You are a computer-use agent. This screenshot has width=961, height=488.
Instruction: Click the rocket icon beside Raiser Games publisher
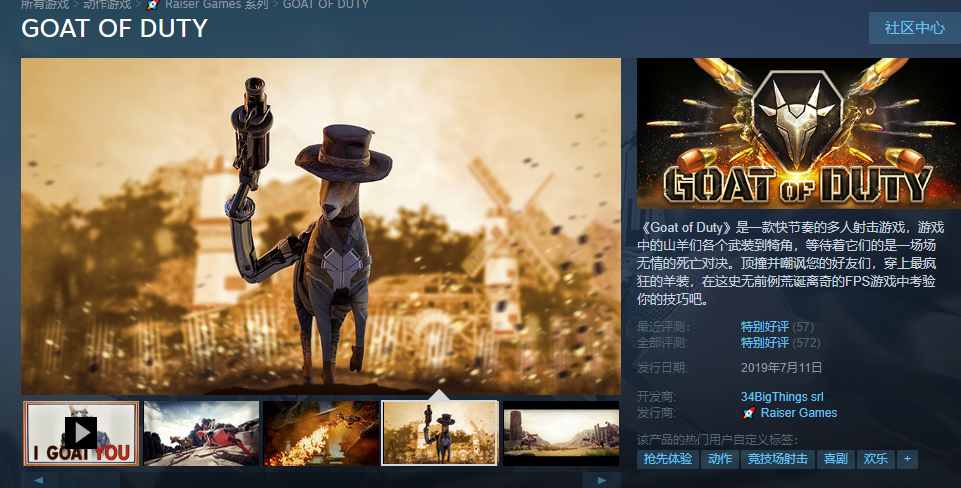tap(748, 413)
